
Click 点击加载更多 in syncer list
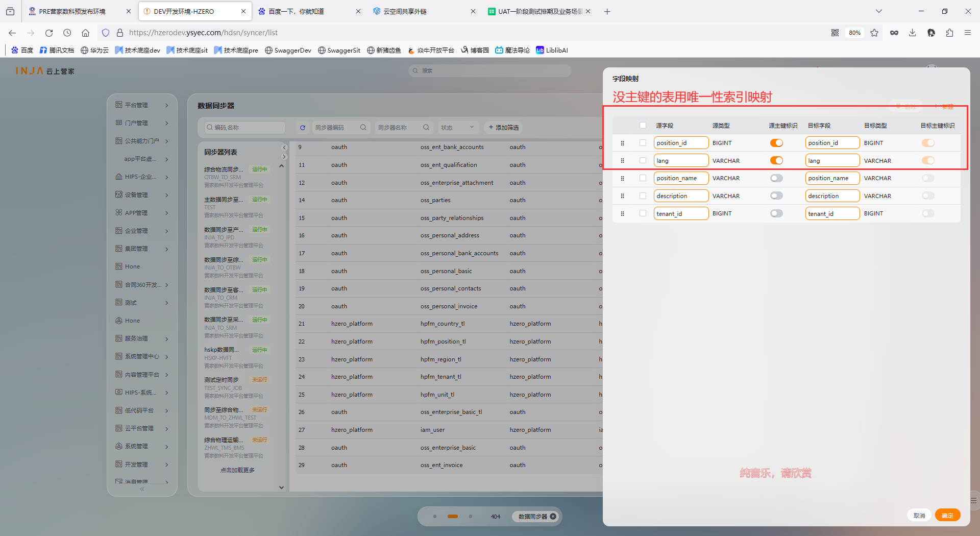237,470
